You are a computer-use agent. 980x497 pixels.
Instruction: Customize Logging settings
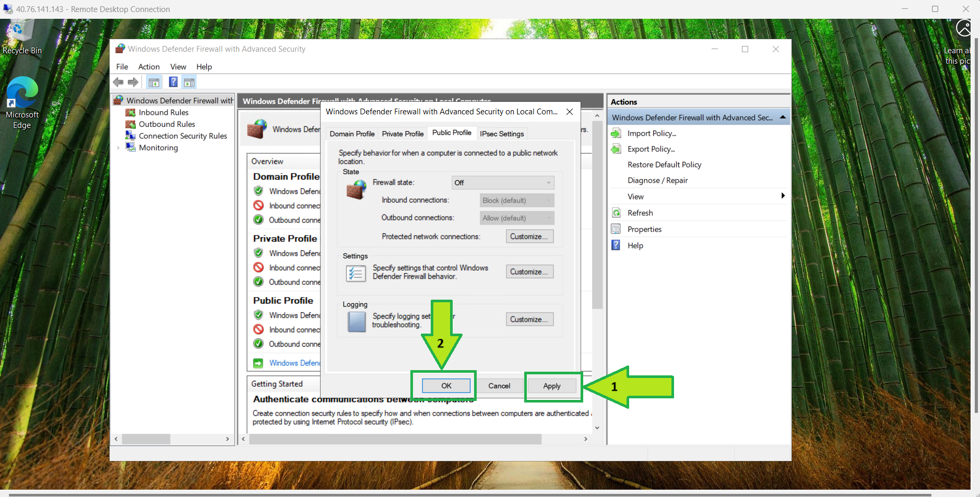[x=529, y=319]
